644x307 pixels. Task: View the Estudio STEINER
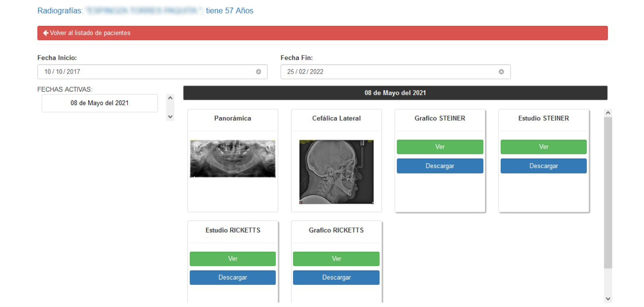click(x=544, y=147)
